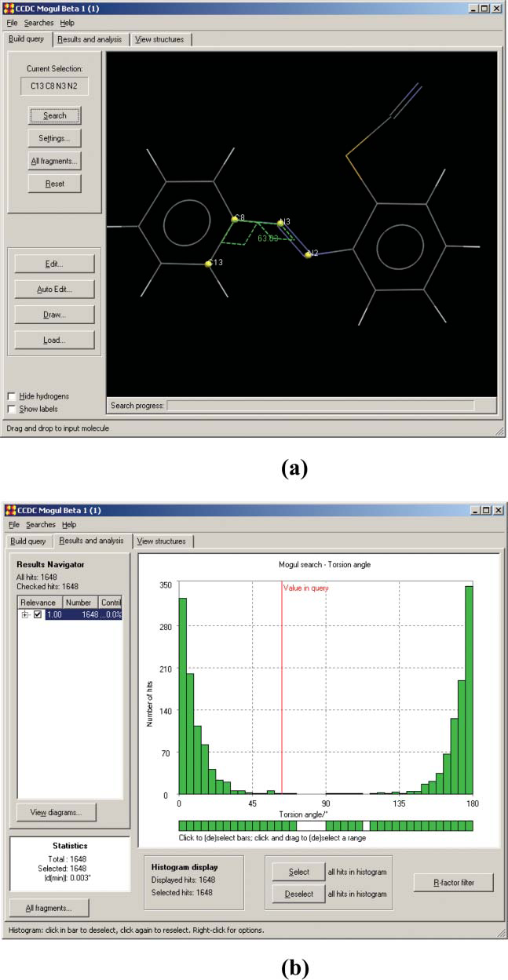The image size is (508, 980).
Task: Click the Mogul search - Torsion angle chart title
Action: (x=323, y=564)
